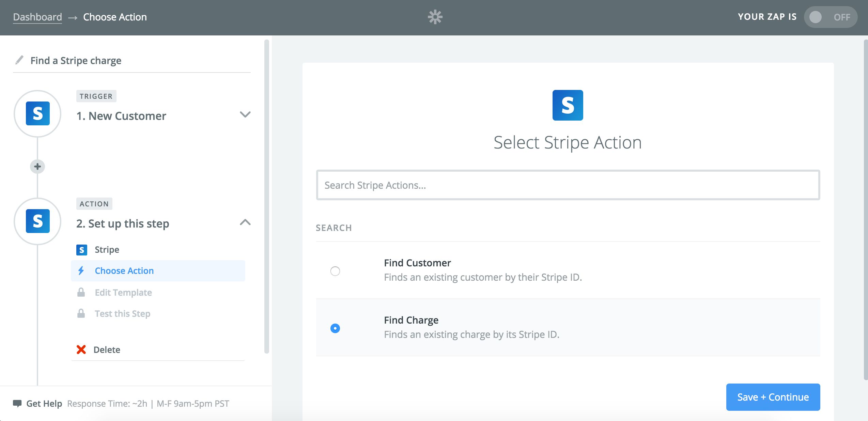
Task: Select the Find Customer radio button
Action: click(335, 271)
